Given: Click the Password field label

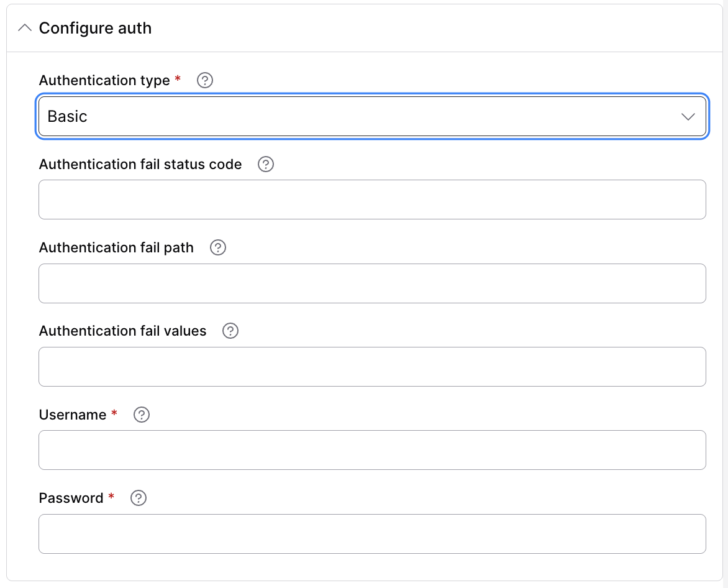Looking at the screenshot, I should 71,498.
